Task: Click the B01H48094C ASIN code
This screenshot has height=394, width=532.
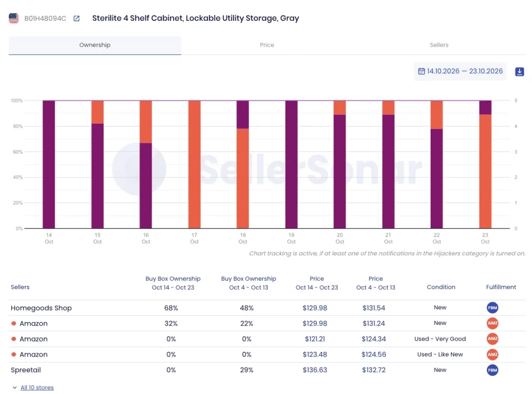Action: click(45, 19)
